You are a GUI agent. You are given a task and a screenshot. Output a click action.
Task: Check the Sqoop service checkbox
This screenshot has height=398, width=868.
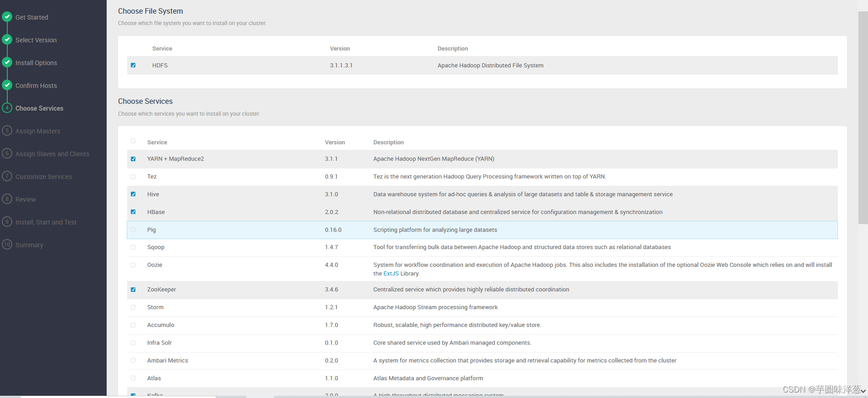click(x=133, y=247)
